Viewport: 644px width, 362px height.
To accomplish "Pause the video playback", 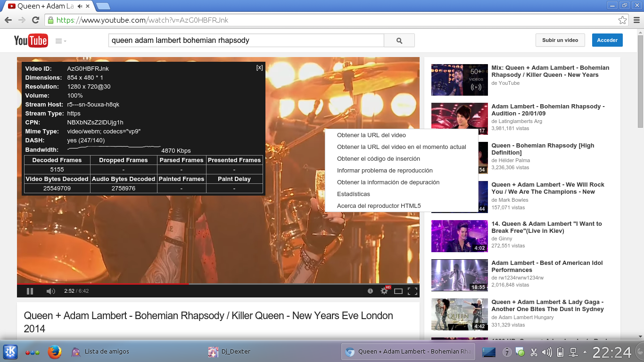I will point(30,291).
